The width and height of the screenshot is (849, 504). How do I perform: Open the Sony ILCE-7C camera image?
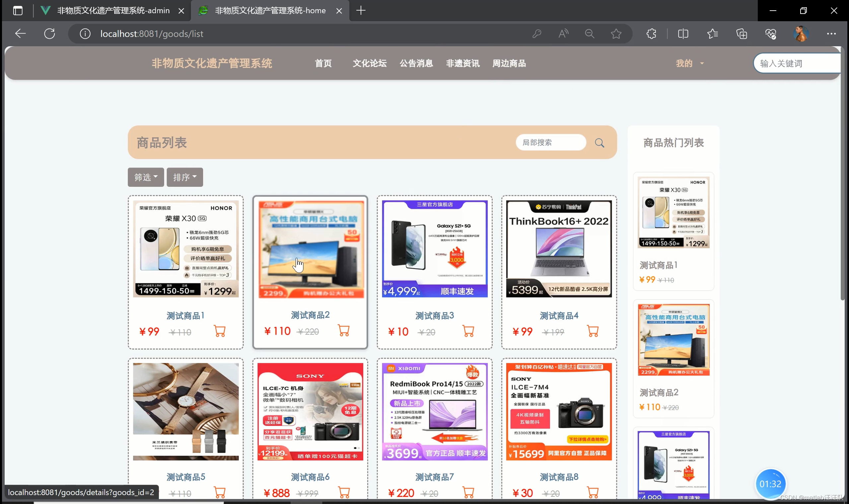point(310,412)
